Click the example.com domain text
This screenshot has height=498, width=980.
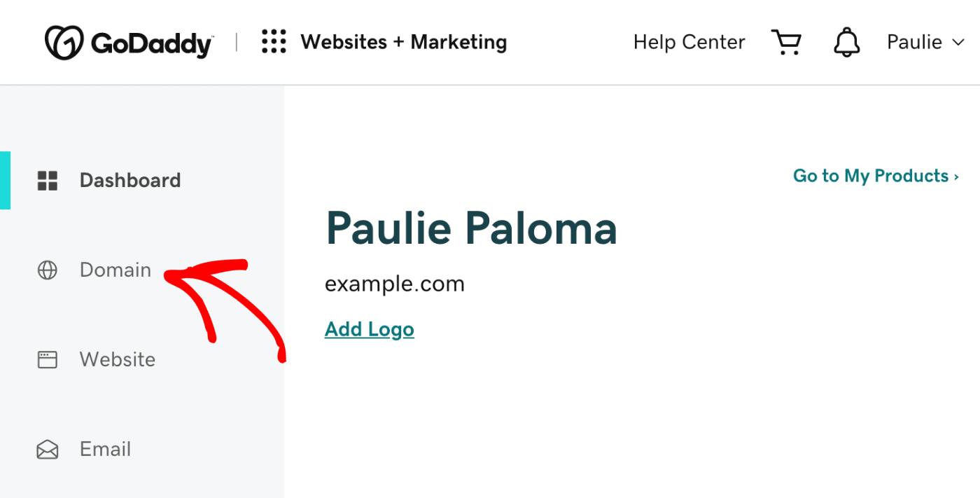[x=394, y=284]
